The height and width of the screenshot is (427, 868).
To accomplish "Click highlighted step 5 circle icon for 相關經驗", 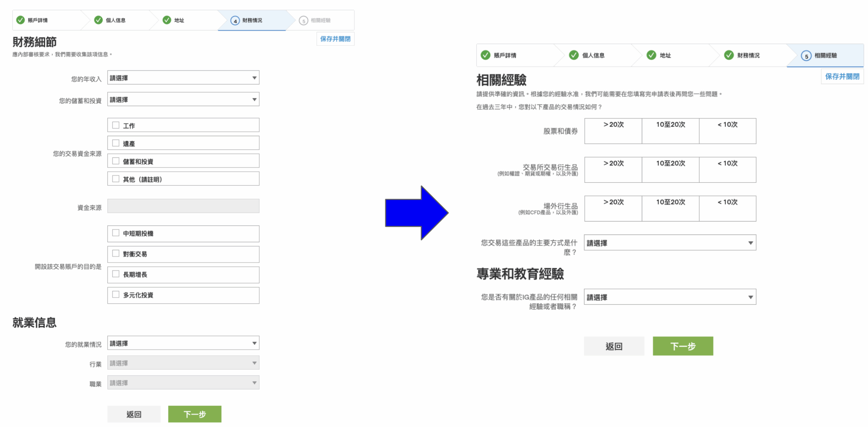I will pos(806,56).
